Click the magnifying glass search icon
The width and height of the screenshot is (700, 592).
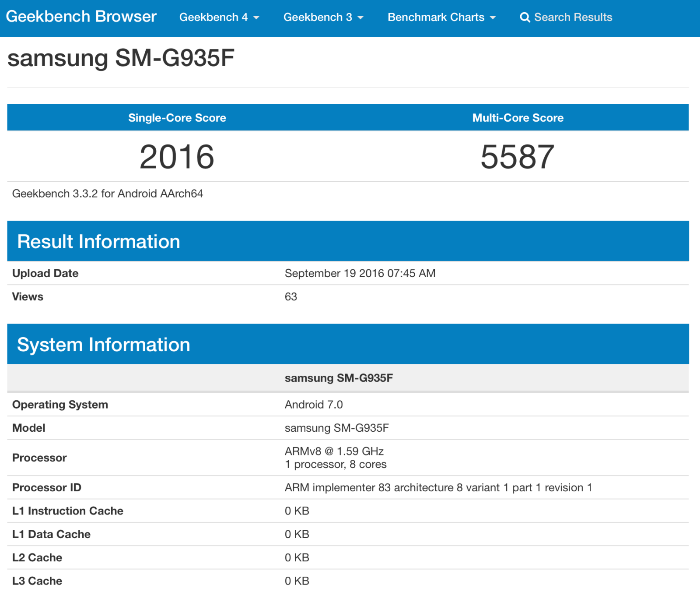525,18
